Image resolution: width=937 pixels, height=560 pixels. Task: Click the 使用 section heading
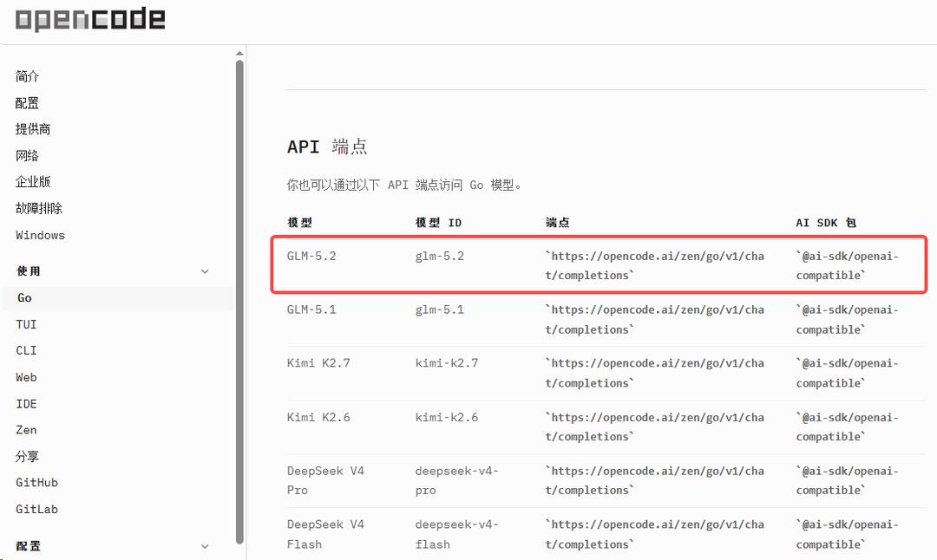tap(28, 271)
